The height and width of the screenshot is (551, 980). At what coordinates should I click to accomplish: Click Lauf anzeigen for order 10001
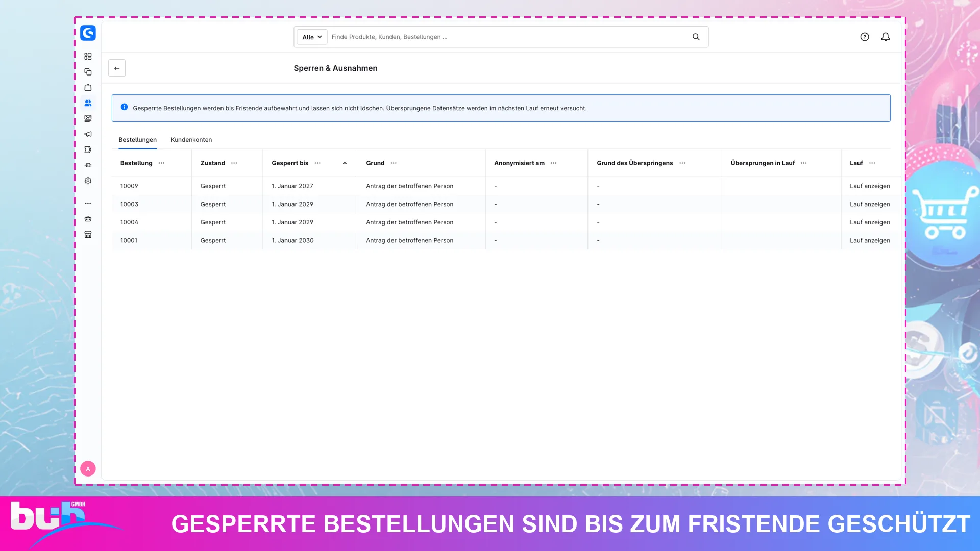click(x=870, y=240)
